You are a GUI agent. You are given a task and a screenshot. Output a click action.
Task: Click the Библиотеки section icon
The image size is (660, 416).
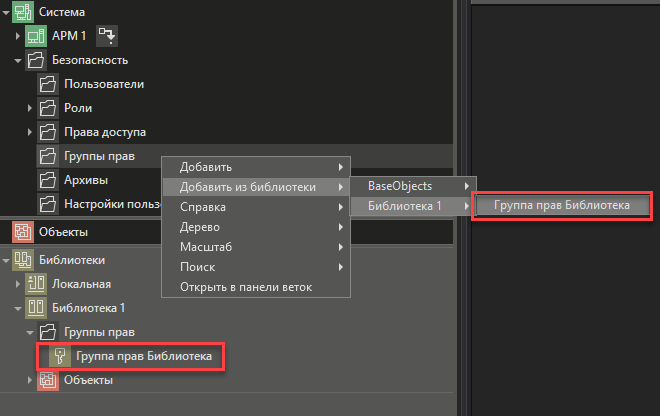coord(19,260)
